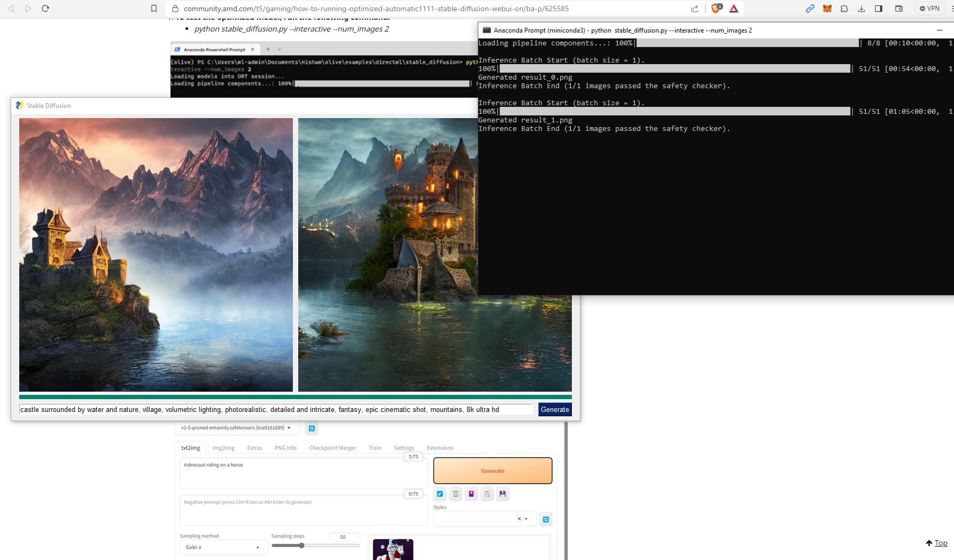Click the VPN button
954x560 pixels.
click(929, 9)
